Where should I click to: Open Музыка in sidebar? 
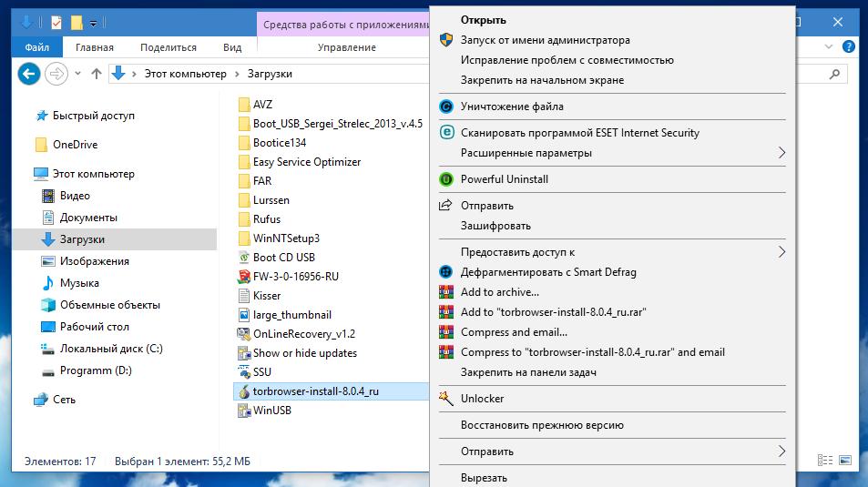pos(79,283)
